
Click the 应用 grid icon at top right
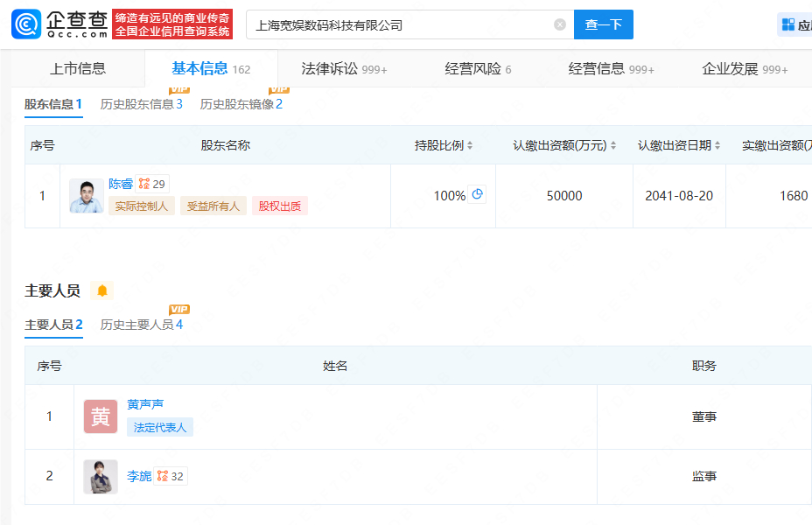coord(788,24)
